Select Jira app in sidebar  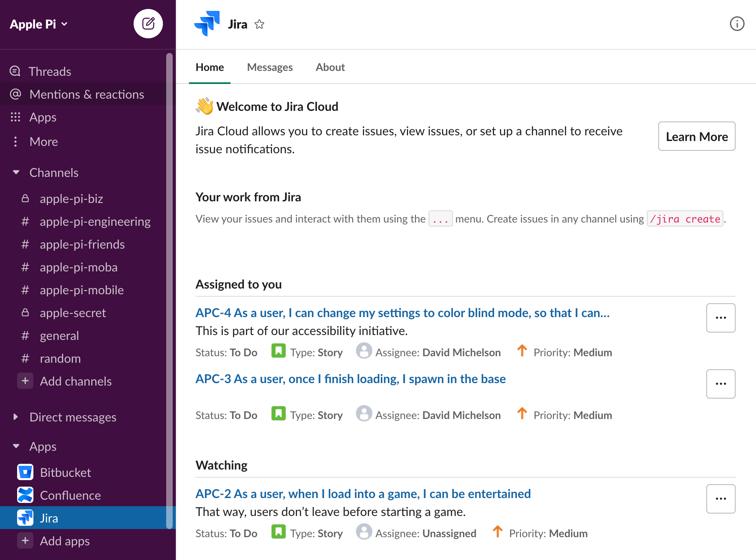tap(83, 518)
